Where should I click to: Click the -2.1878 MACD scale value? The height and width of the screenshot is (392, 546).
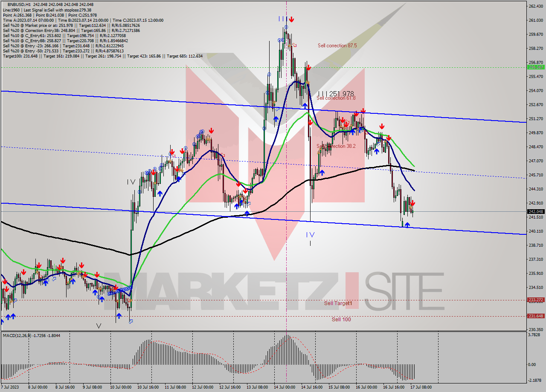point(536,380)
